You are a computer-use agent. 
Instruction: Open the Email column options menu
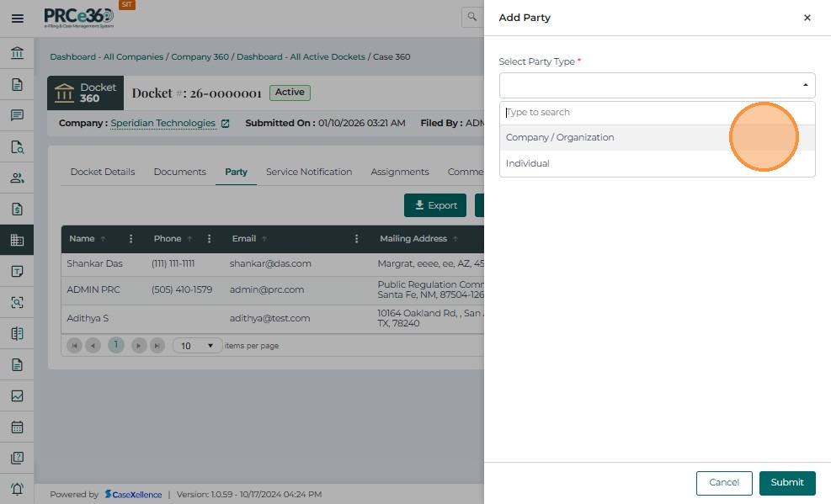point(357,239)
